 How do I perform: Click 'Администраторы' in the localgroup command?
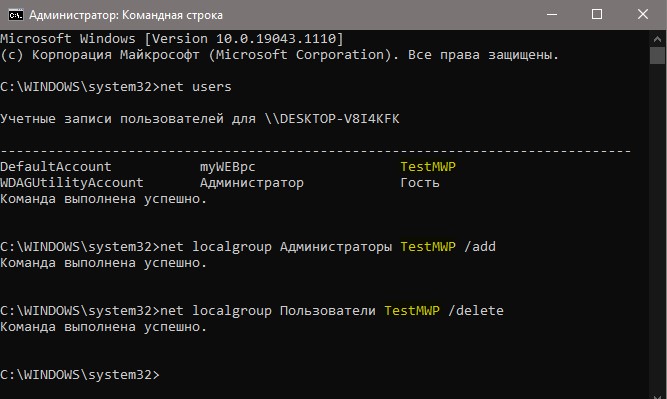pyautogui.click(x=336, y=247)
